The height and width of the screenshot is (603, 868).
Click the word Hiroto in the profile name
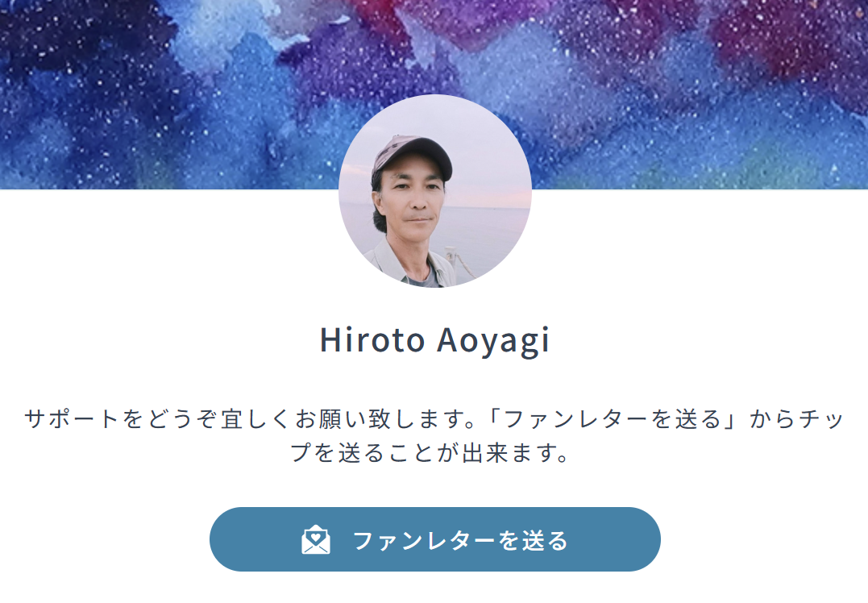[372, 339]
